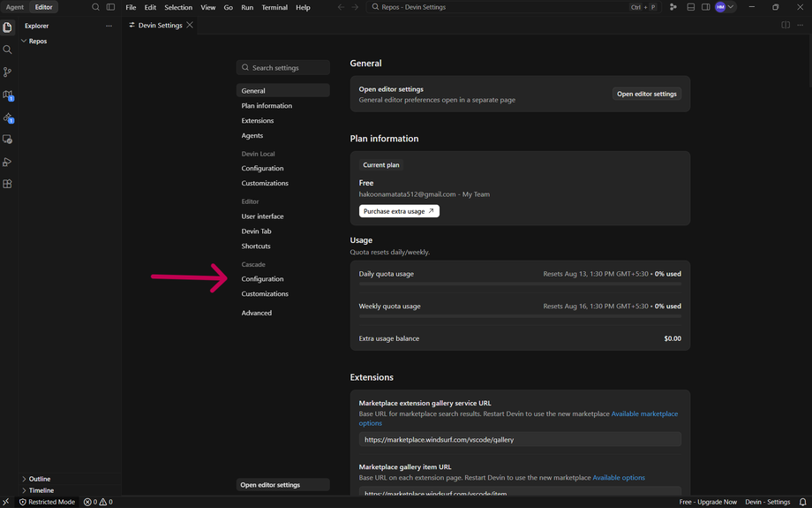
Task: Click the marketplace gallery service URL field
Action: [520, 439]
